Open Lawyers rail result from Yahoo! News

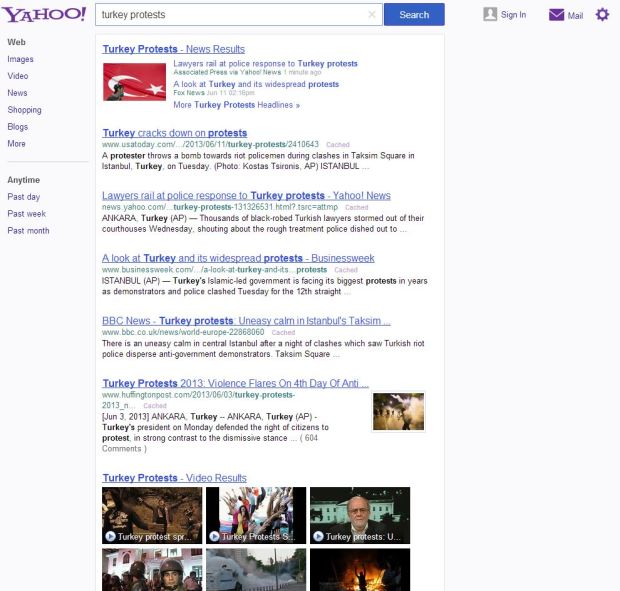pos(246,195)
